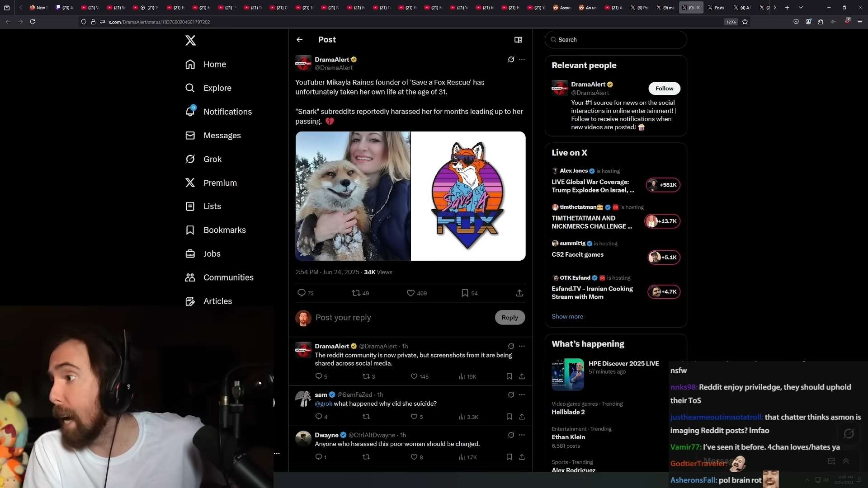Open Premium in the sidebar

click(x=211, y=183)
